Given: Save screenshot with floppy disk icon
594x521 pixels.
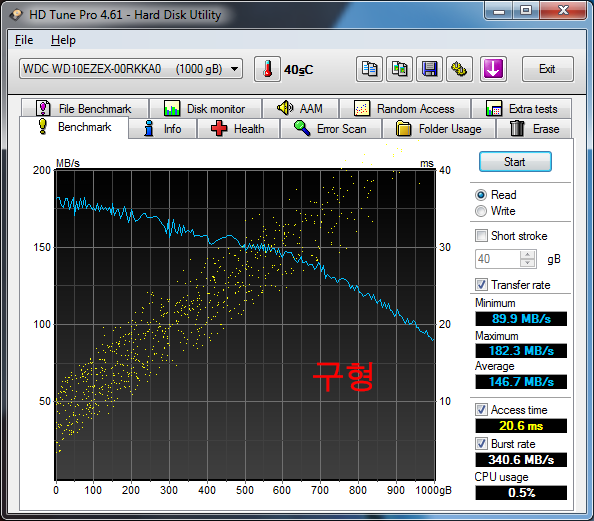Looking at the screenshot, I should [x=429, y=69].
